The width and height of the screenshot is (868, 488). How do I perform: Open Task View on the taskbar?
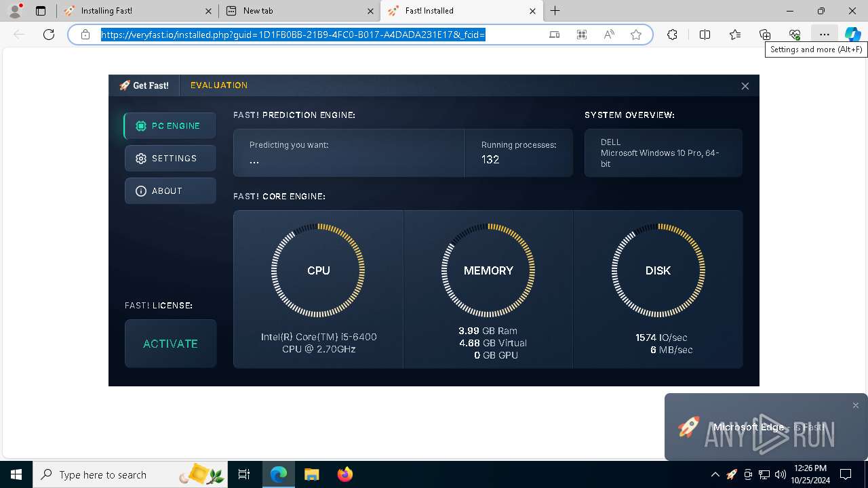coord(244,474)
